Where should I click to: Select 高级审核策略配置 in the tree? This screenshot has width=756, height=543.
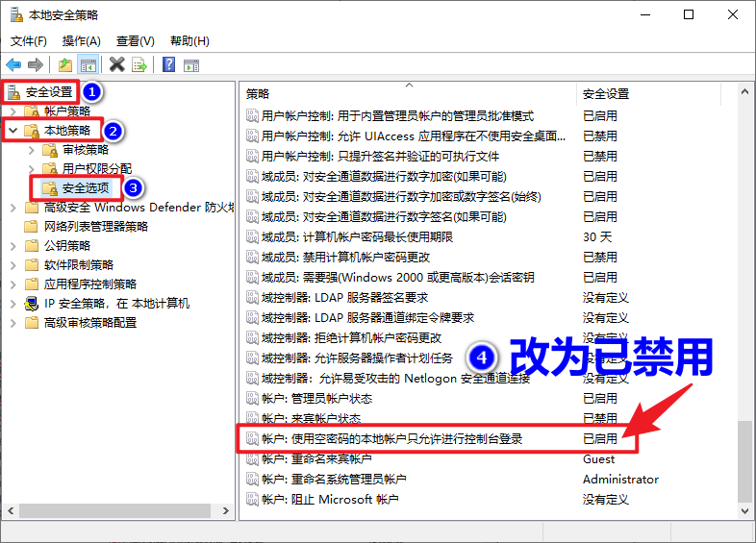(90, 323)
